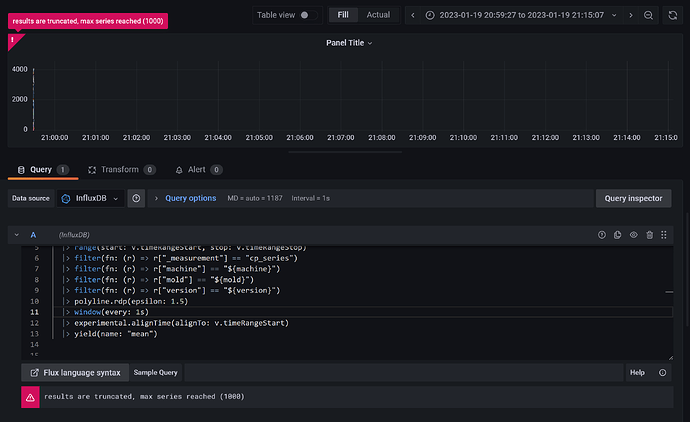This screenshot has height=422, width=690.
Task: Duplicate query A using the copy icon
Action: pyautogui.click(x=618, y=234)
